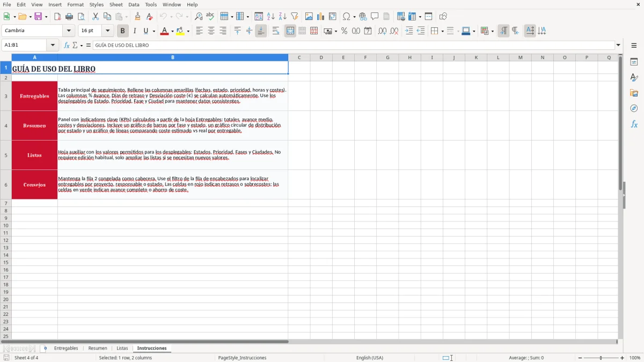Toggle Wrap Text button
Viewport: 644px width, 362px height.
[x=276, y=31]
